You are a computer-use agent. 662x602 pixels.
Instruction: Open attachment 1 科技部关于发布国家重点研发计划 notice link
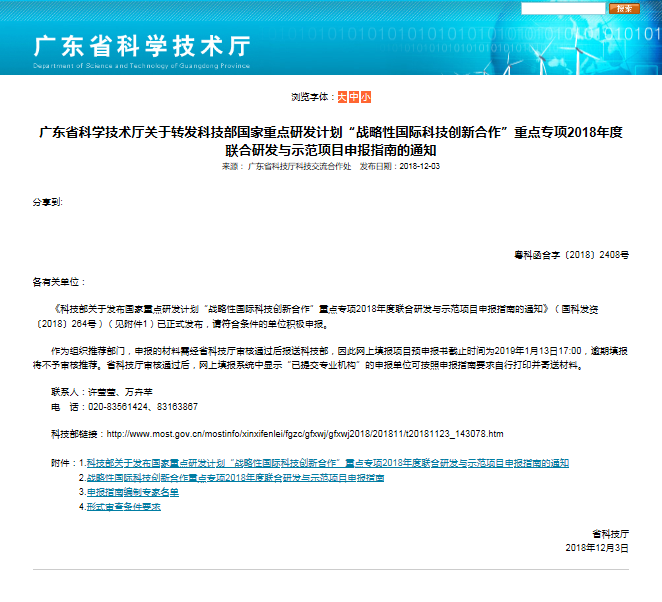(x=328, y=463)
